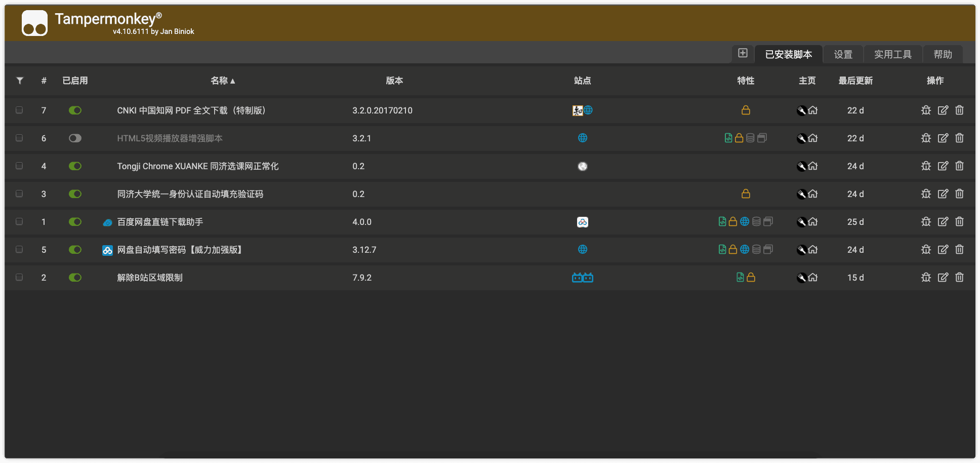Viewport: 980px width, 463px height.
Task: Enable the HTML5视频播放器增强脚本 toggle
Action: (75, 138)
